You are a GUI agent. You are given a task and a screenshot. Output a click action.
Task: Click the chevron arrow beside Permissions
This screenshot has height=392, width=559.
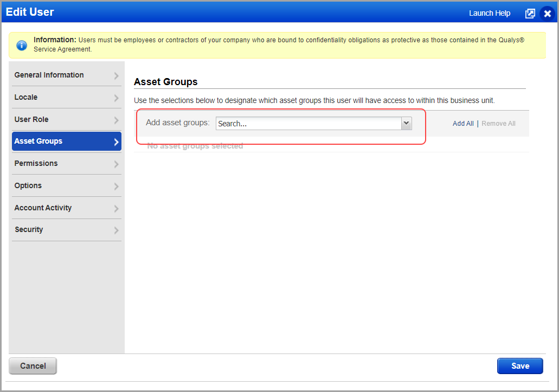tap(116, 164)
